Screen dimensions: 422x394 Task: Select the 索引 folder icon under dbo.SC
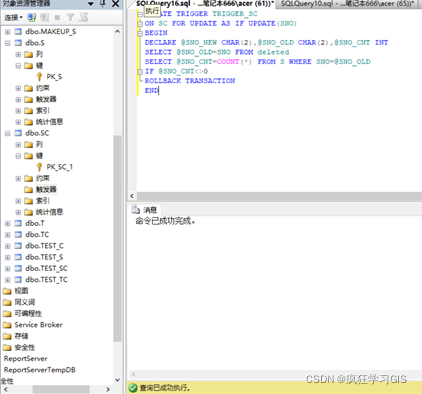pyautogui.click(x=29, y=201)
